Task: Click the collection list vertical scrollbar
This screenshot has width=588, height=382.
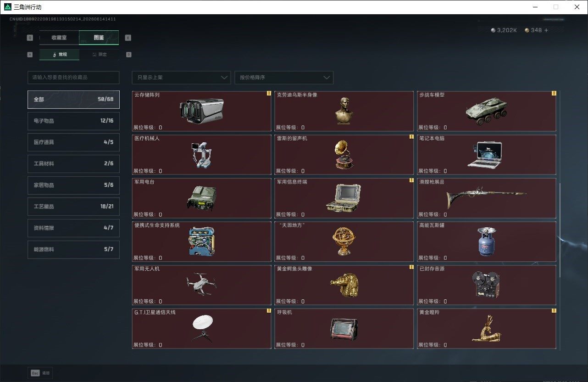Action: pyautogui.click(x=559, y=230)
